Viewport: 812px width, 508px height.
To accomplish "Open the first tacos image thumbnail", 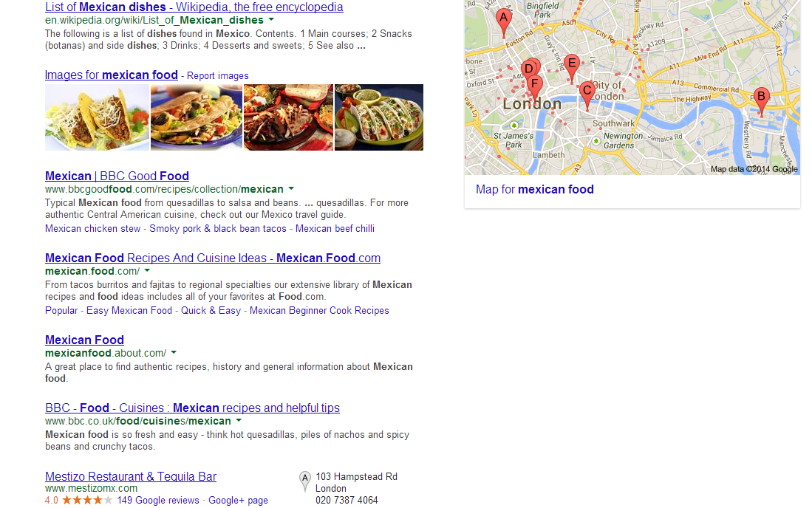I will coord(97,117).
